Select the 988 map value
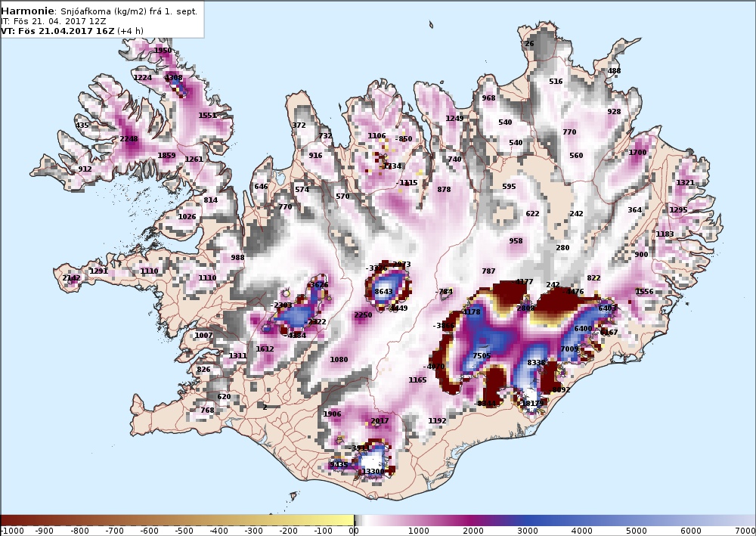Viewport: 756px width, 536px height. (x=237, y=258)
